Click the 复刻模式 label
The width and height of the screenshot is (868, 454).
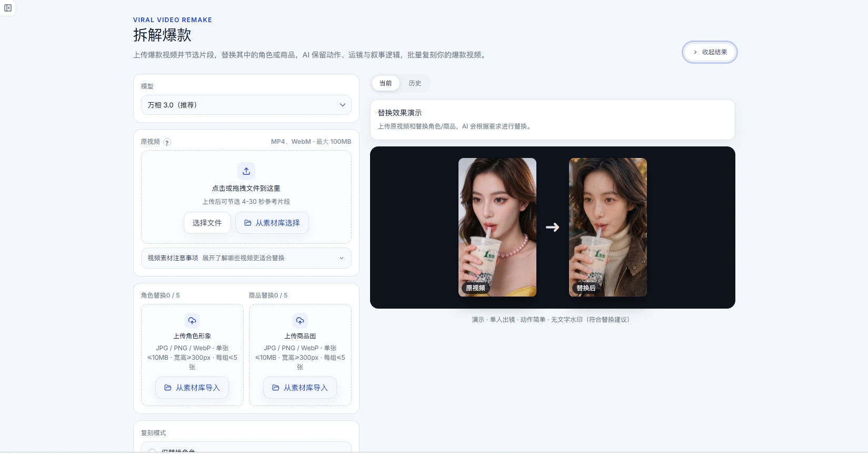coord(153,433)
